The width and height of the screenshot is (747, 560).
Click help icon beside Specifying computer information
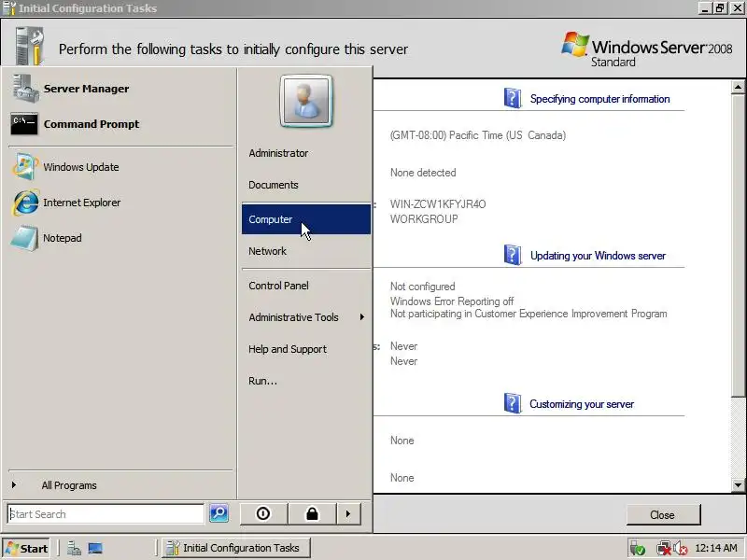pos(512,98)
